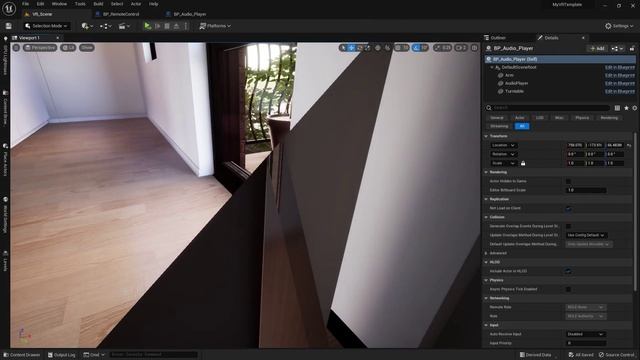Click All Saved status indicator
This screenshot has width=640, height=360.
click(581, 355)
